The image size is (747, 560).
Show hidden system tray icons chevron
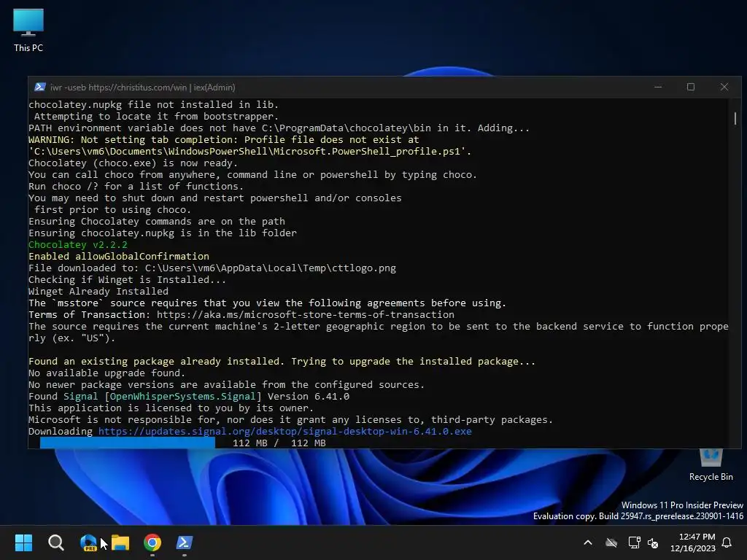588,542
